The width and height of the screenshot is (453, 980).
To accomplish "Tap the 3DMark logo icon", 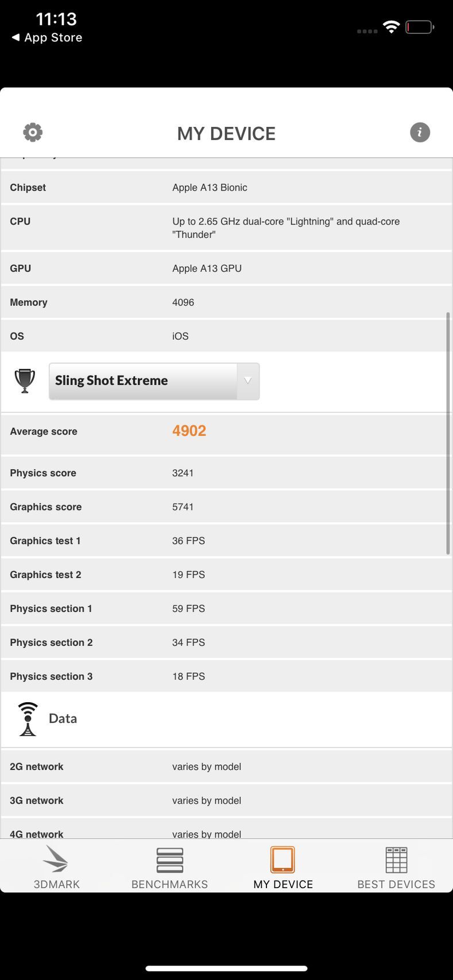I will coord(56,859).
